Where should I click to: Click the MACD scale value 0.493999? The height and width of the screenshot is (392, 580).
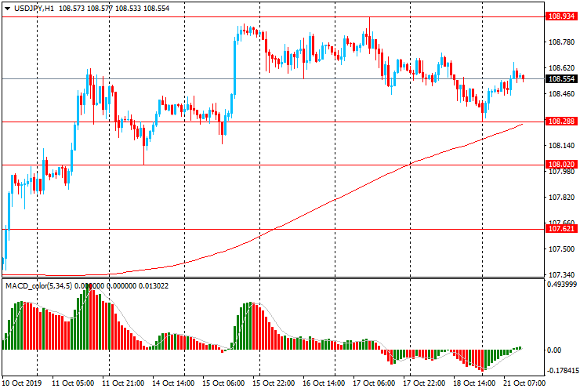pyautogui.click(x=562, y=285)
